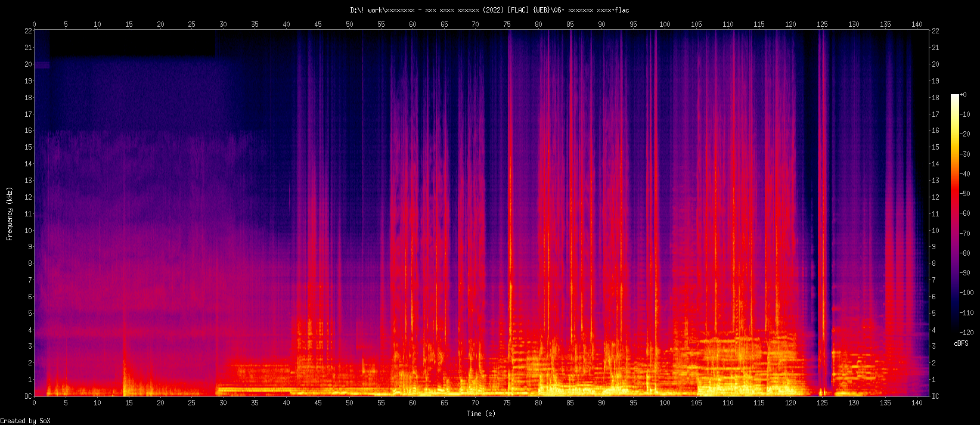
Task: Click the 20 kHz label on left frequency axis
Action: (x=27, y=64)
